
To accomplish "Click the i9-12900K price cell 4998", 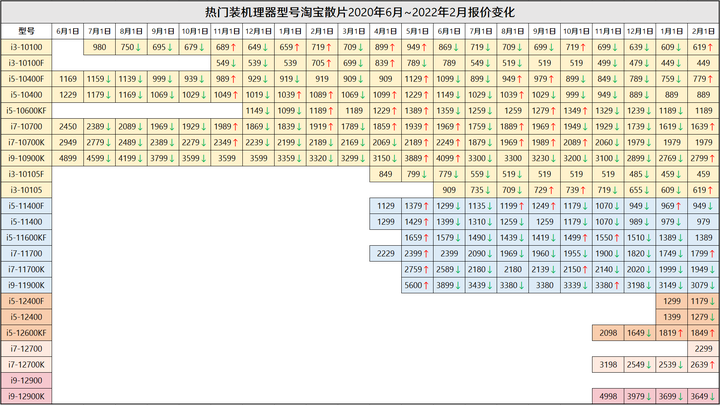I will pyautogui.click(x=608, y=396).
